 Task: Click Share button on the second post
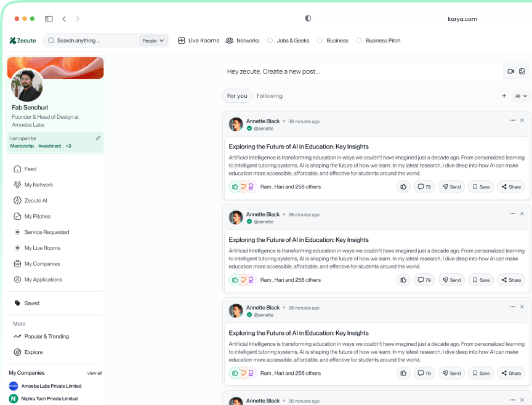pos(510,280)
